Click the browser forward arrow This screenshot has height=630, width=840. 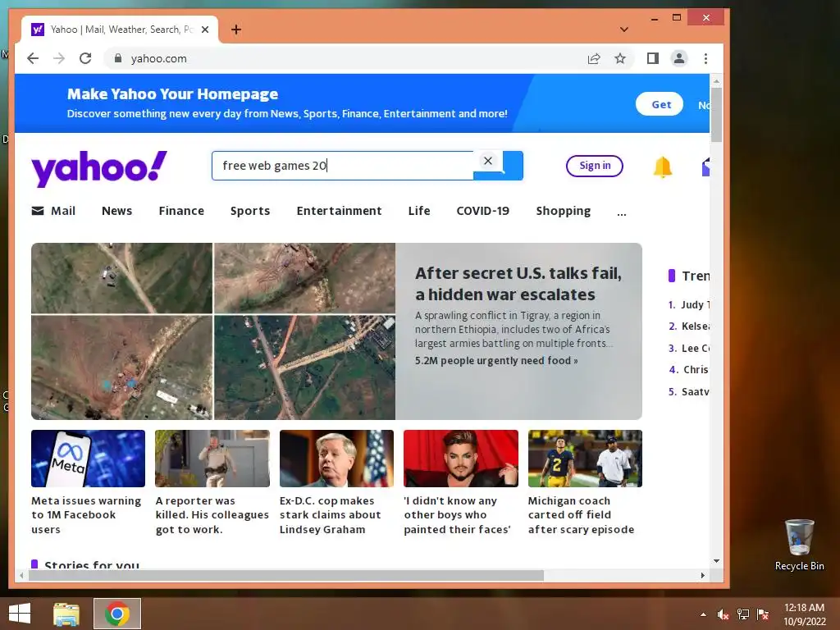pos(59,58)
